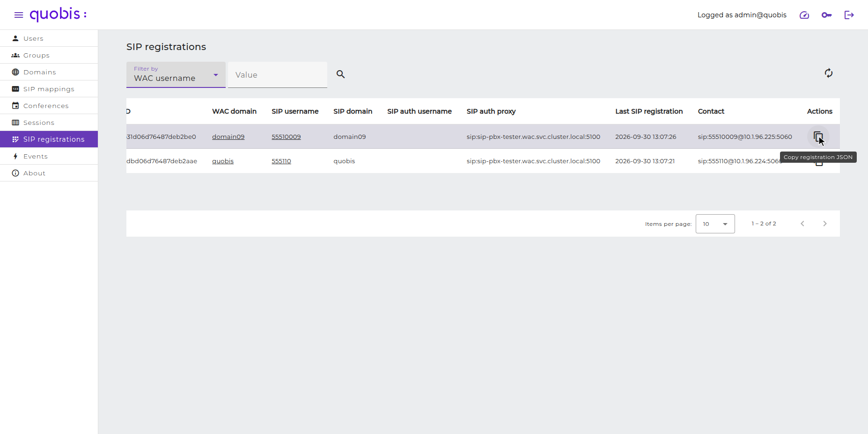Focus the filter Value input field
Viewport: 868px width, 434px height.
tap(278, 75)
